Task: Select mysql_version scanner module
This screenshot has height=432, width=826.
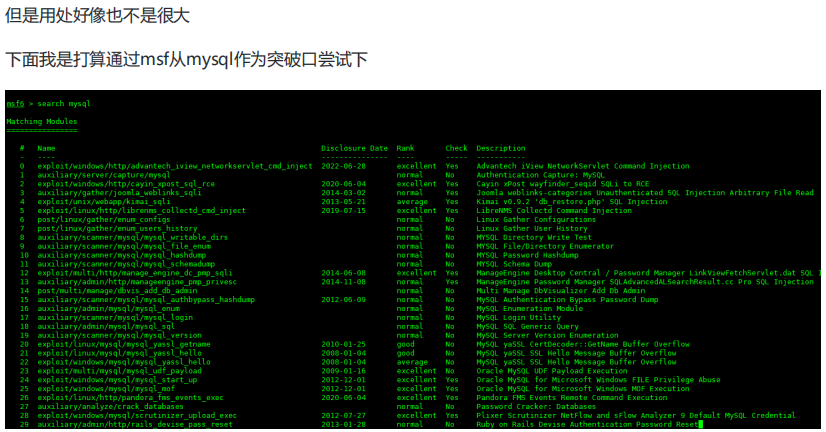Action: pos(119,336)
